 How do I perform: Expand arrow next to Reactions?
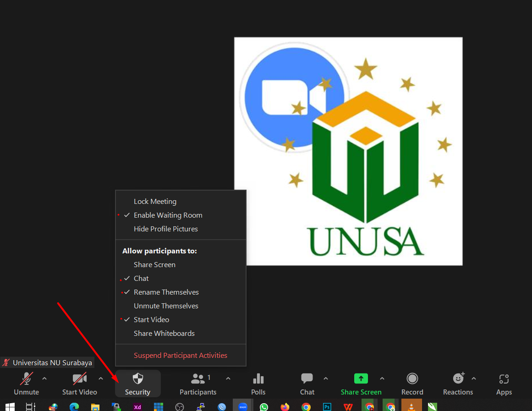point(474,378)
